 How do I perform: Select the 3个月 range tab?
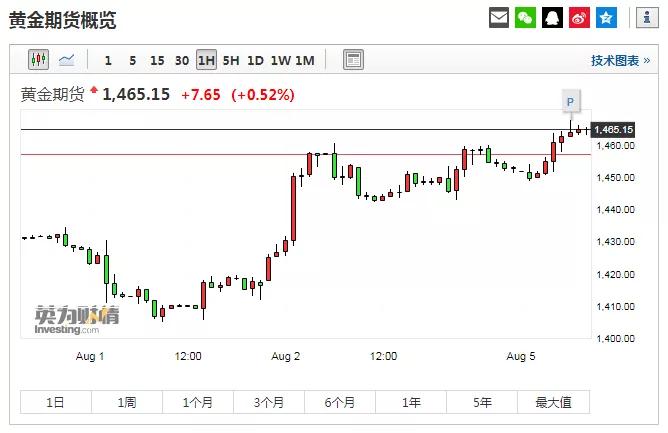coord(269,402)
